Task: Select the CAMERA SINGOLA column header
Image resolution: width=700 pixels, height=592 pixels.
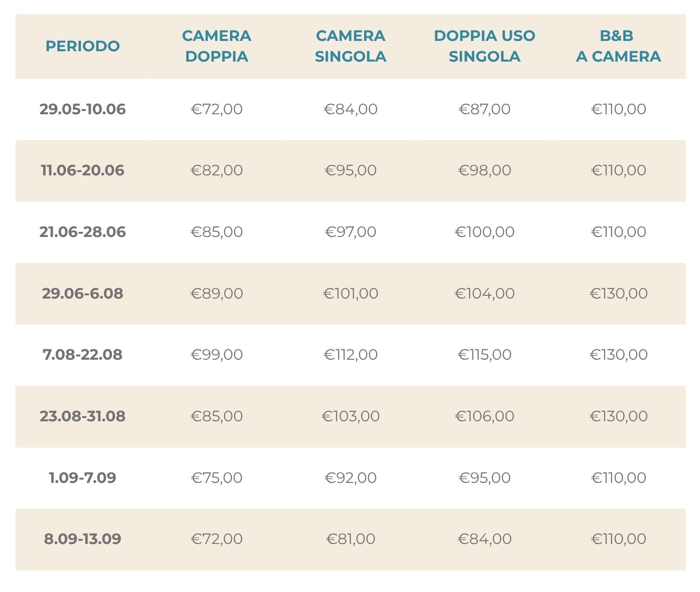Action: click(350, 46)
